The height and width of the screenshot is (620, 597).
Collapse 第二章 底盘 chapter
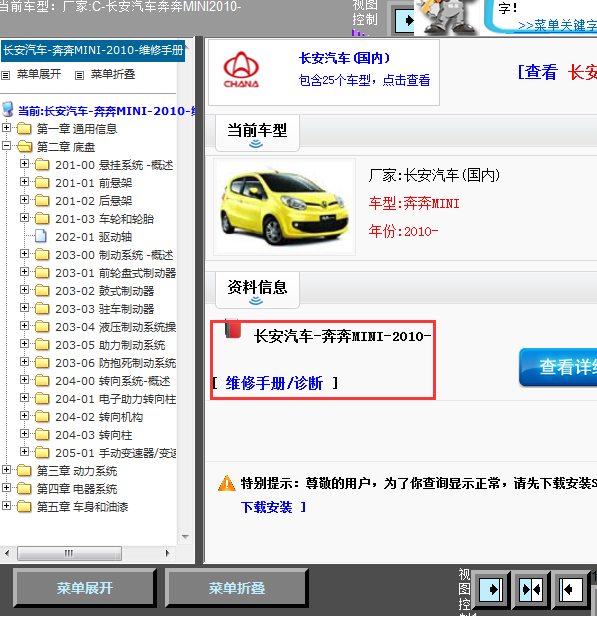click(6, 145)
